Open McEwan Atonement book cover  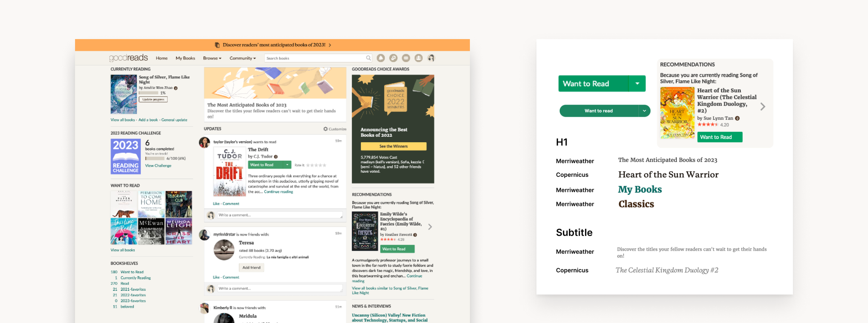(151, 231)
